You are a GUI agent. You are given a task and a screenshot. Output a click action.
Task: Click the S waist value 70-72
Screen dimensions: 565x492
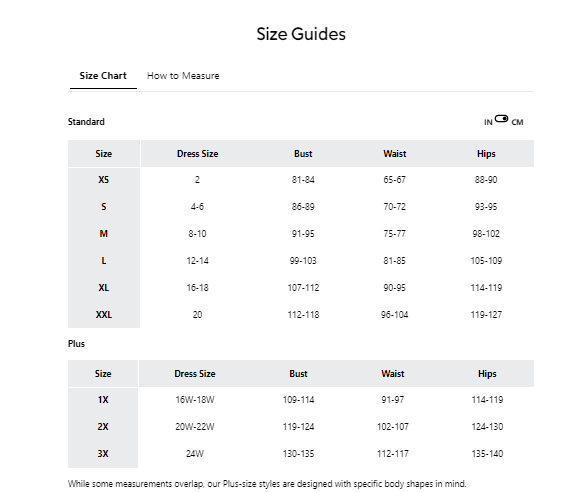tap(395, 207)
